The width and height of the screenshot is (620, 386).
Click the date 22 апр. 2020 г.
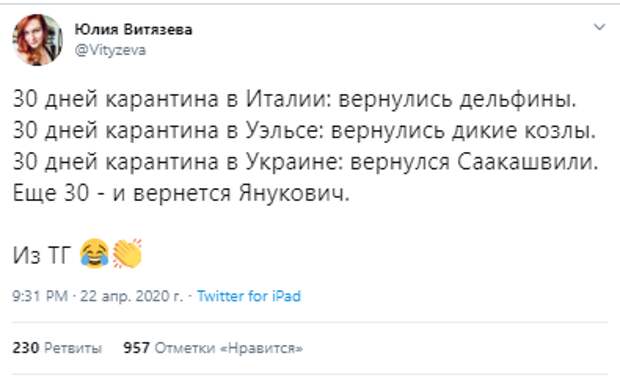tap(132, 296)
